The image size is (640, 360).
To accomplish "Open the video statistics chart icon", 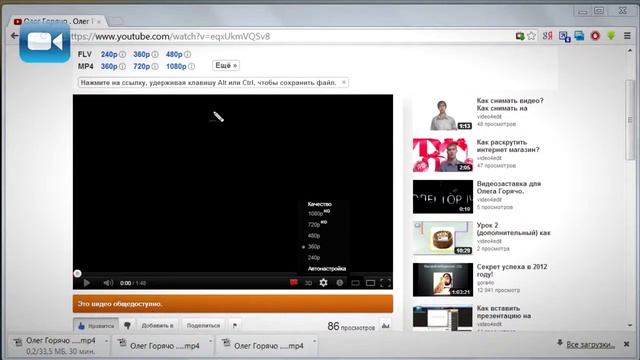I will coord(385,325).
